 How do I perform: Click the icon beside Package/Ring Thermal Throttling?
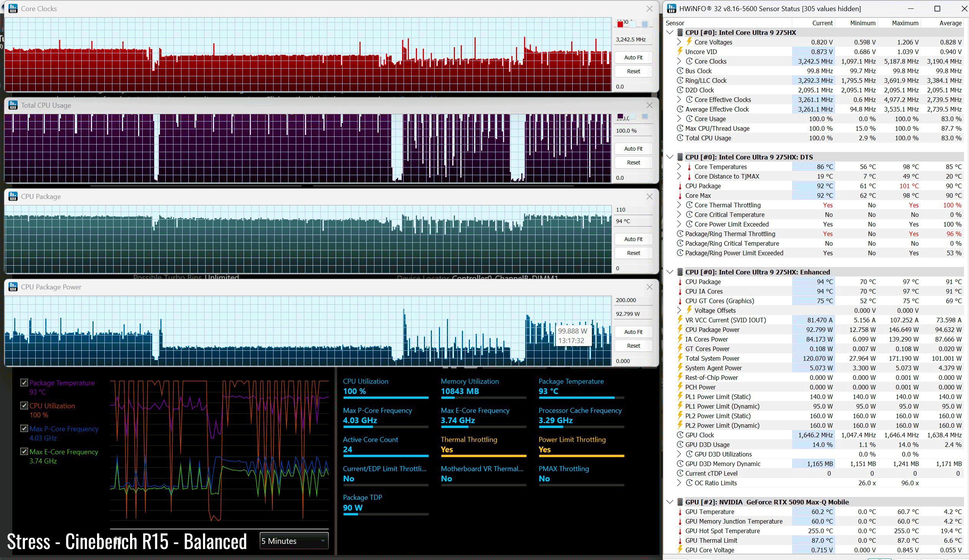click(x=680, y=233)
